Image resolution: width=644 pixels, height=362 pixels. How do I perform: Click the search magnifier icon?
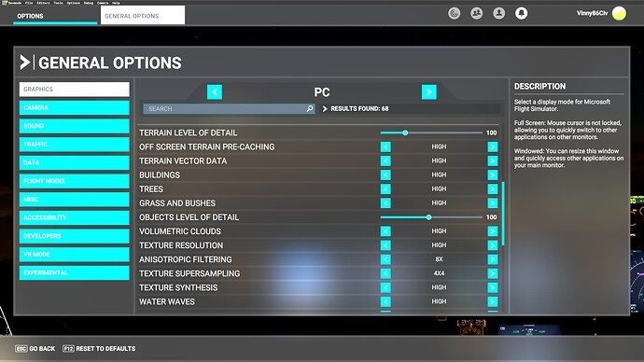pos(310,109)
